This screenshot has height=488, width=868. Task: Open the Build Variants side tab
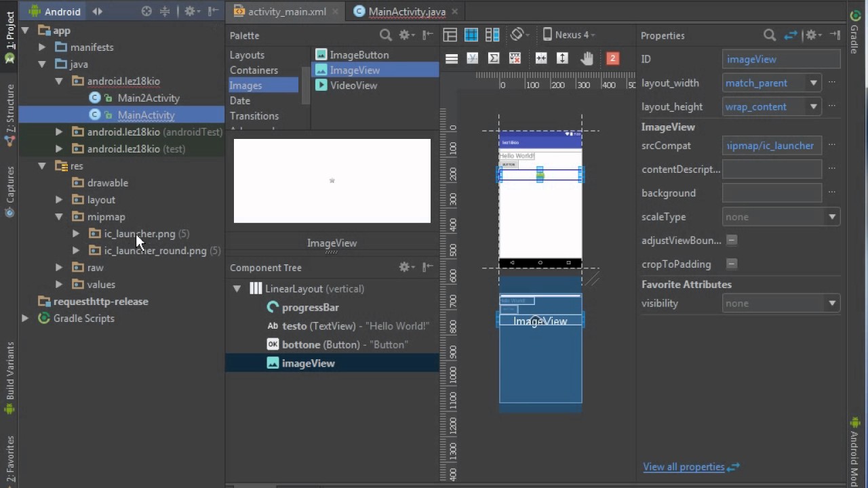pos(9,378)
